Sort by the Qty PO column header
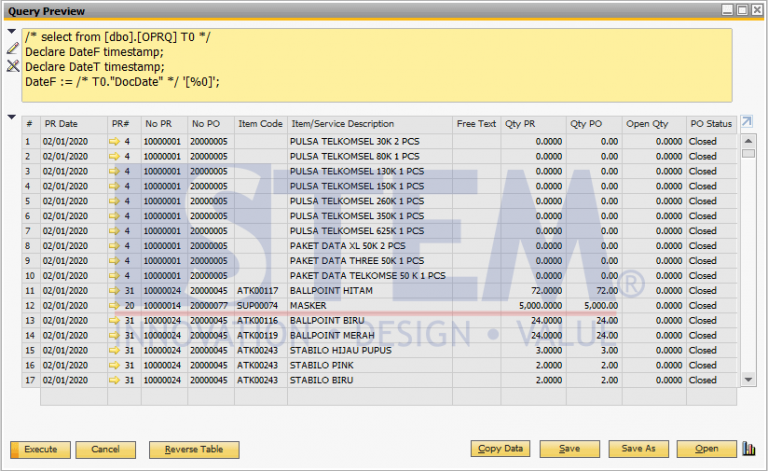 click(x=594, y=124)
